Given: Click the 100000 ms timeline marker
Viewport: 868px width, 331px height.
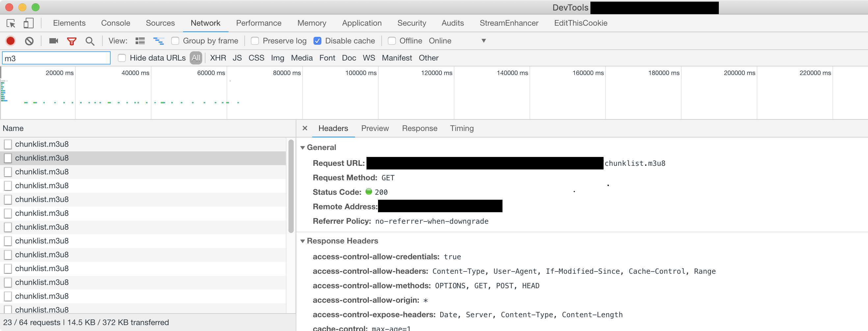Looking at the screenshot, I should click(361, 73).
